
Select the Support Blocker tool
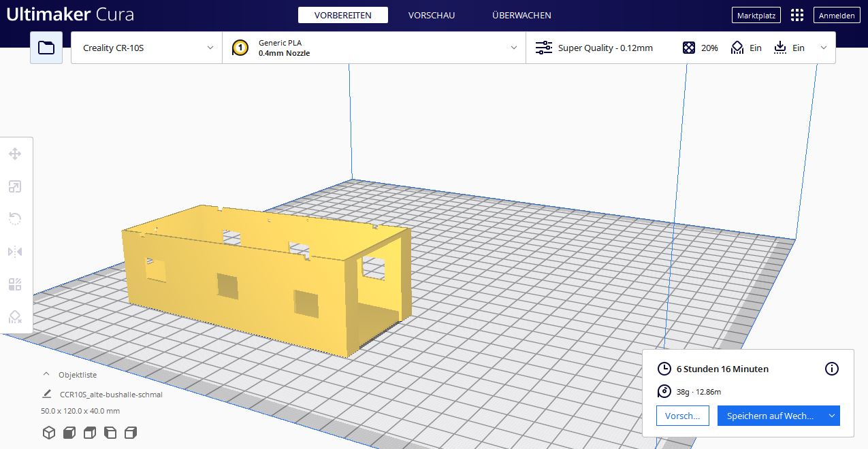[x=15, y=317]
